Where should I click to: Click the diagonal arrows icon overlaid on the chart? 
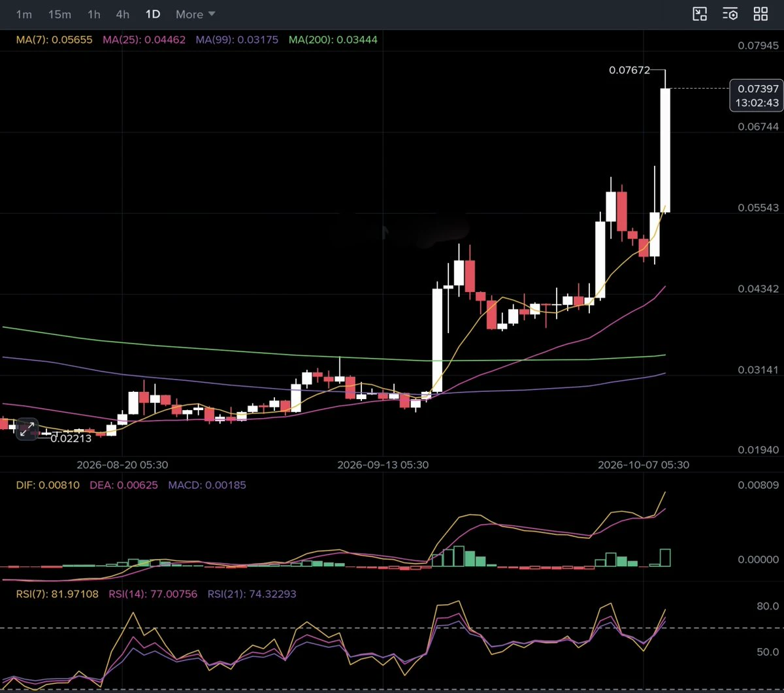click(x=27, y=429)
